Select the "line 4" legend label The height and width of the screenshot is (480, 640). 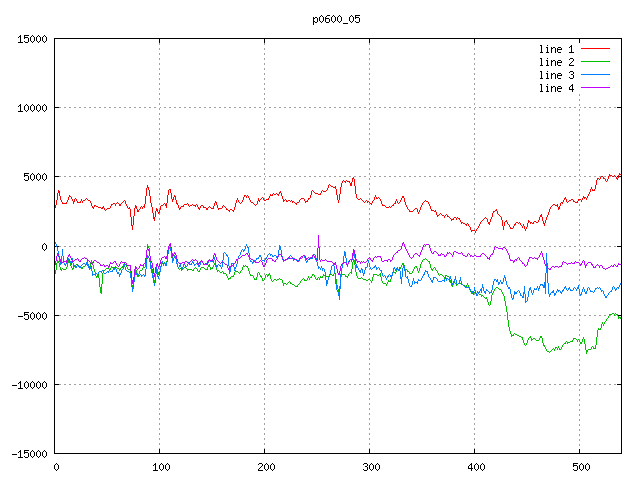point(556,88)
